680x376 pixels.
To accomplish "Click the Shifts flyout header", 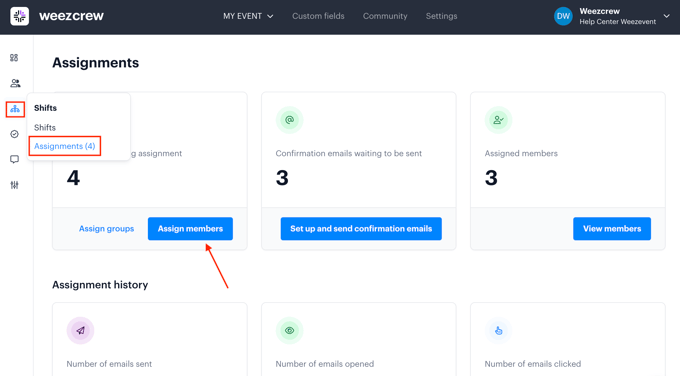I will (46, 108).
